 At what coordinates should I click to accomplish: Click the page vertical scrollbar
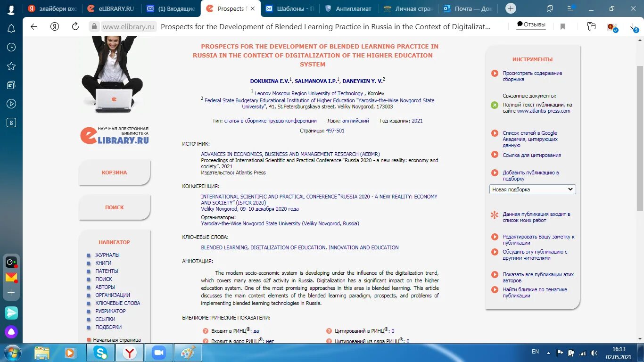[x=640, y=139]
